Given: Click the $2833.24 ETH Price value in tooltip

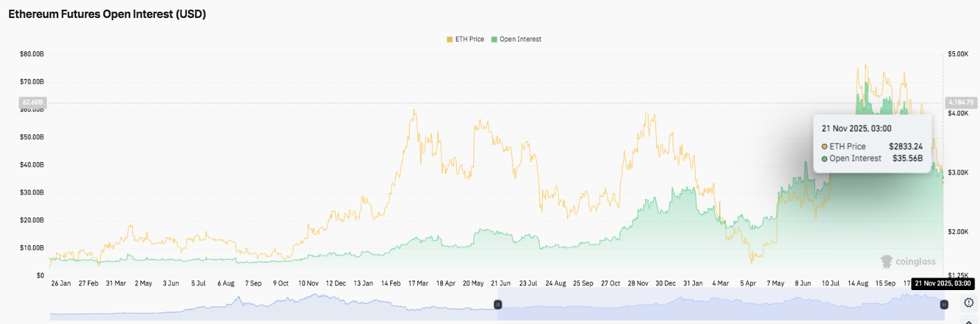Looking at the screenshot, I should [x=905, y=147].
